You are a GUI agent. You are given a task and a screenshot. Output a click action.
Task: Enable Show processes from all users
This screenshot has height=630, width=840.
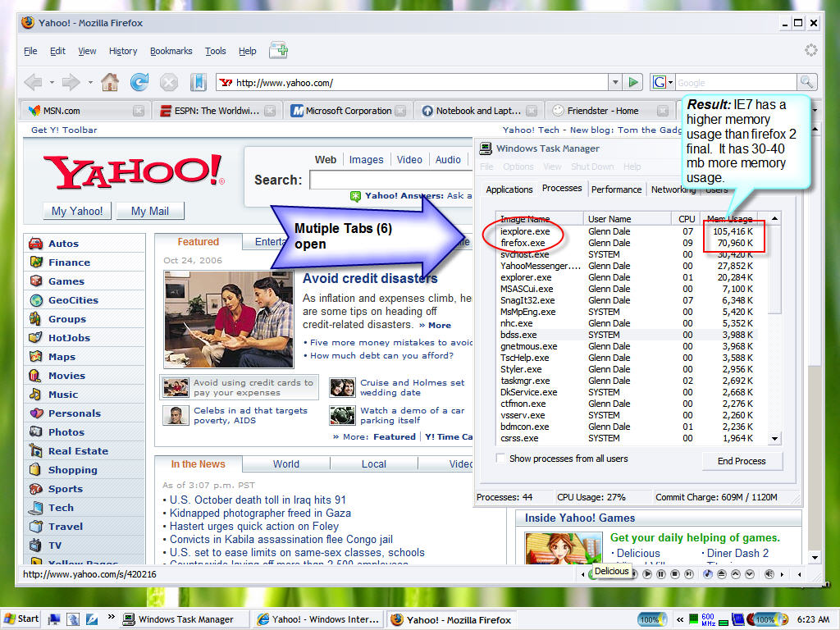click(500, 459)
